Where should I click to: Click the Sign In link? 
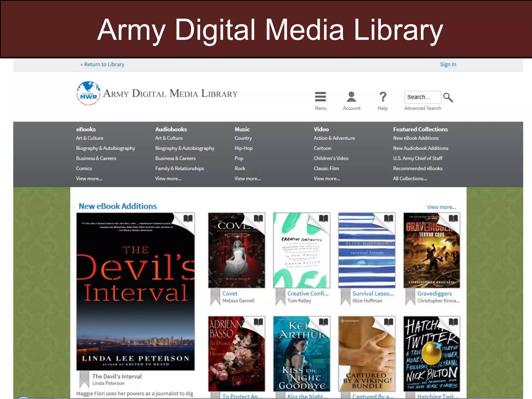coord(448,64)
